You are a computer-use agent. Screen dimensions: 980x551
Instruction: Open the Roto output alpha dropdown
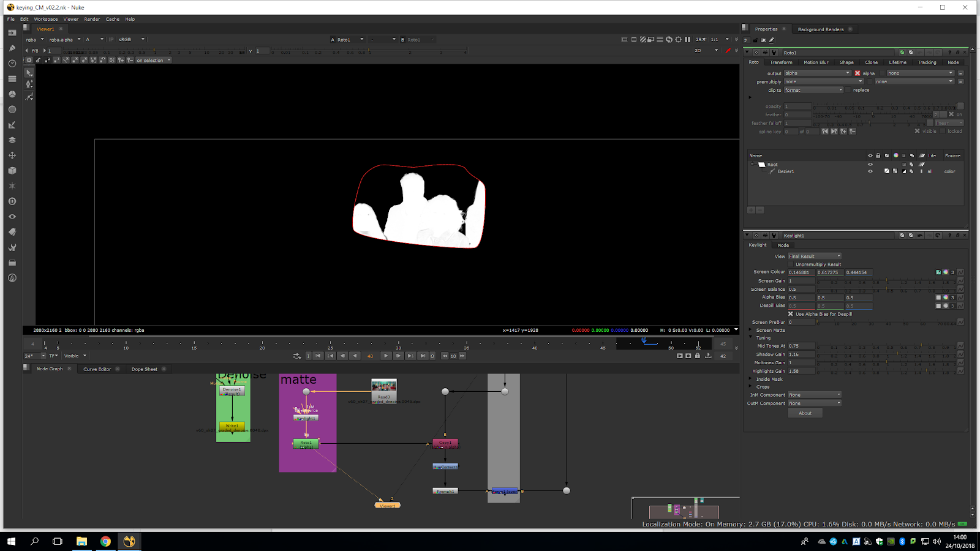(x=818, y=73)
